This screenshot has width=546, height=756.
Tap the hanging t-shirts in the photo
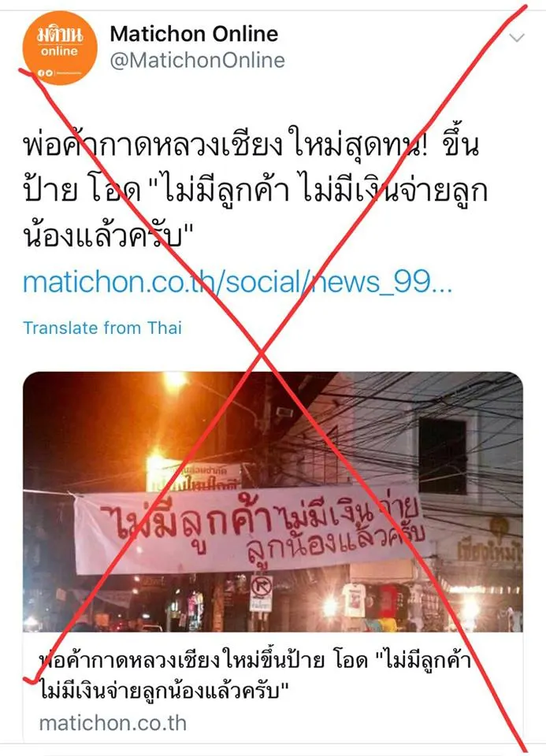click(x=369, y=602)
